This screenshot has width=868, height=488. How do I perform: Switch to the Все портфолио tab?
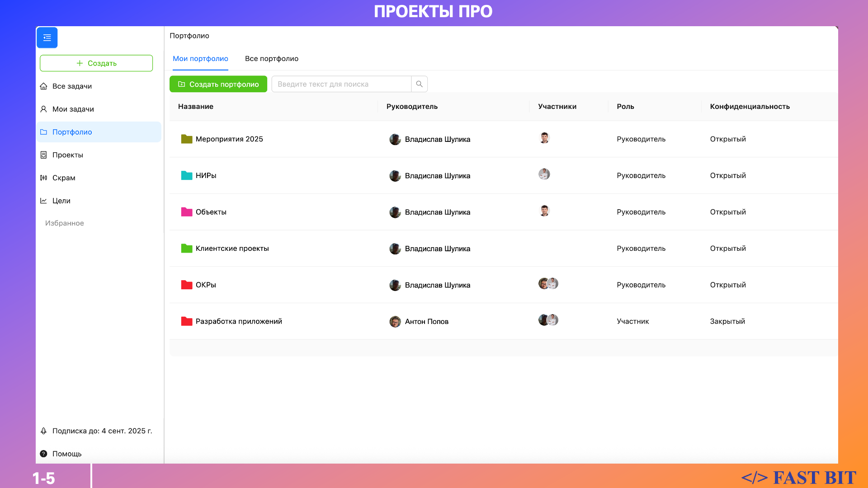(x=271, y=59)
